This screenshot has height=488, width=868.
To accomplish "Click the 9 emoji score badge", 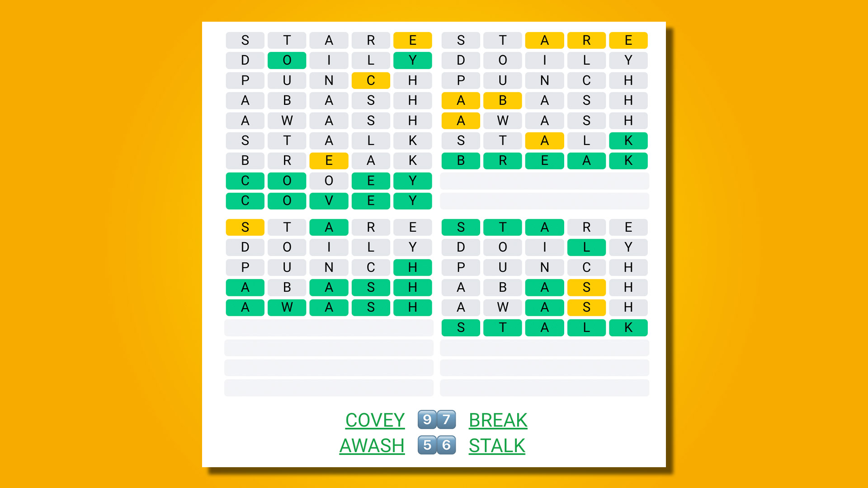I will tap(427, 420).
